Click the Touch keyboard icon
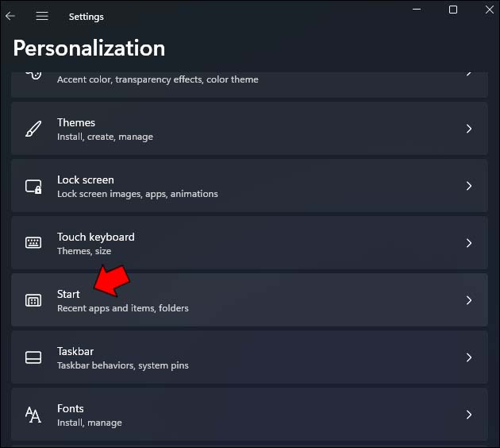 [x=33, y=243]
